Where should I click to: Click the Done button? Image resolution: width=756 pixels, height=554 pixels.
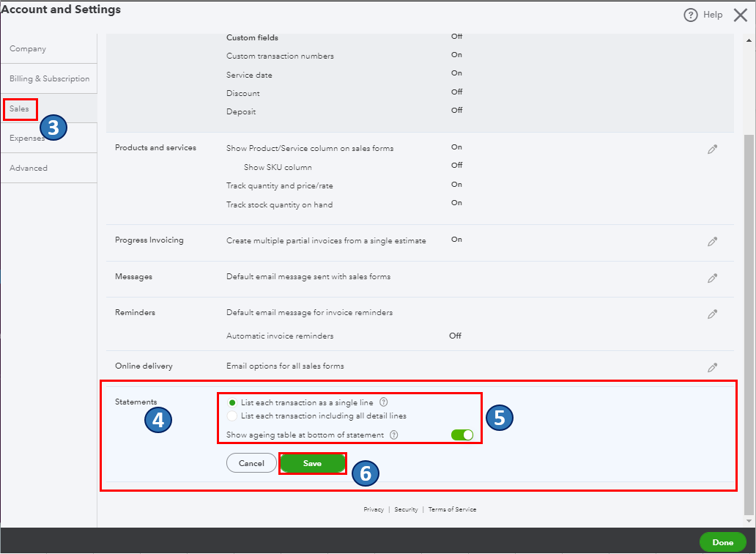[x=723, y=542]
